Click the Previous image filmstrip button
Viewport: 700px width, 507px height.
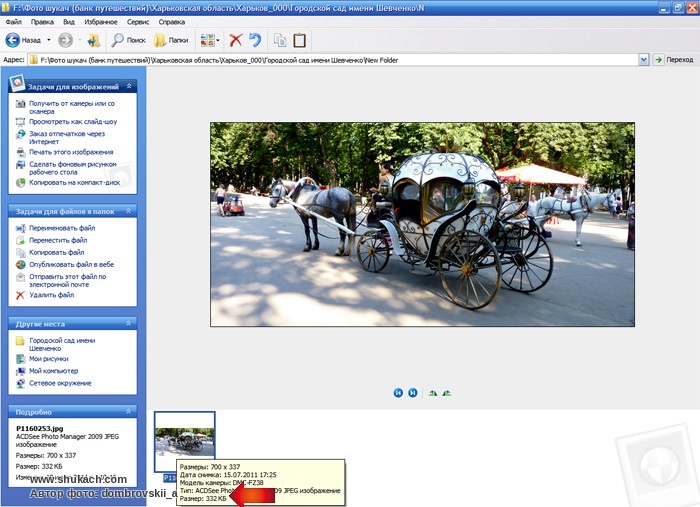(398, 393)
